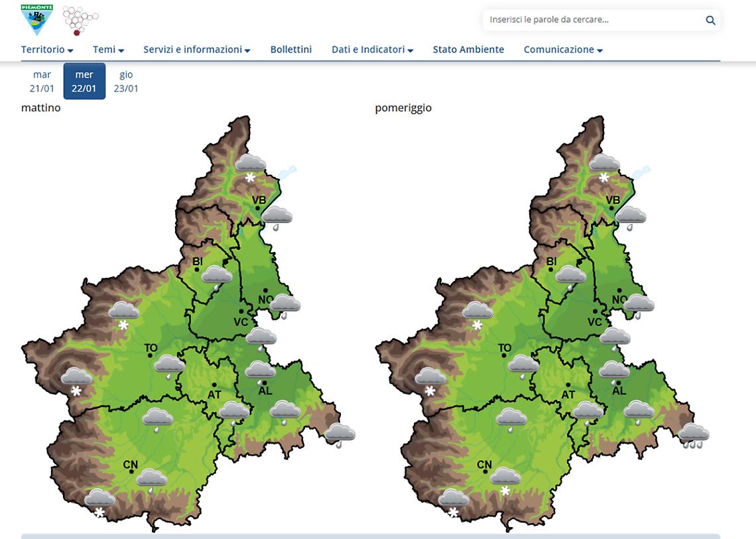Open the Bollettini page
This screenshot has width=756, height=539.
tap(290, 50)
